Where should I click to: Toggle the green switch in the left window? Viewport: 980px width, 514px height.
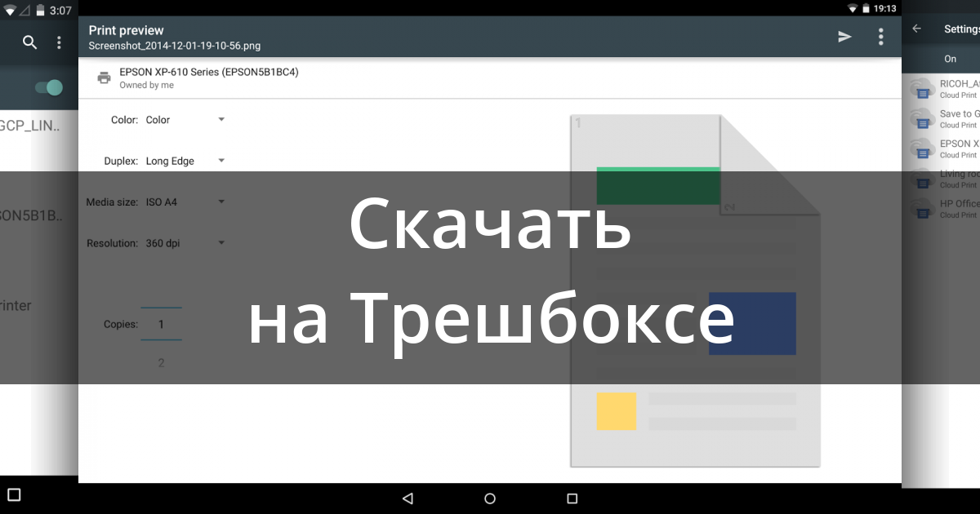click(x=49, y=87)
